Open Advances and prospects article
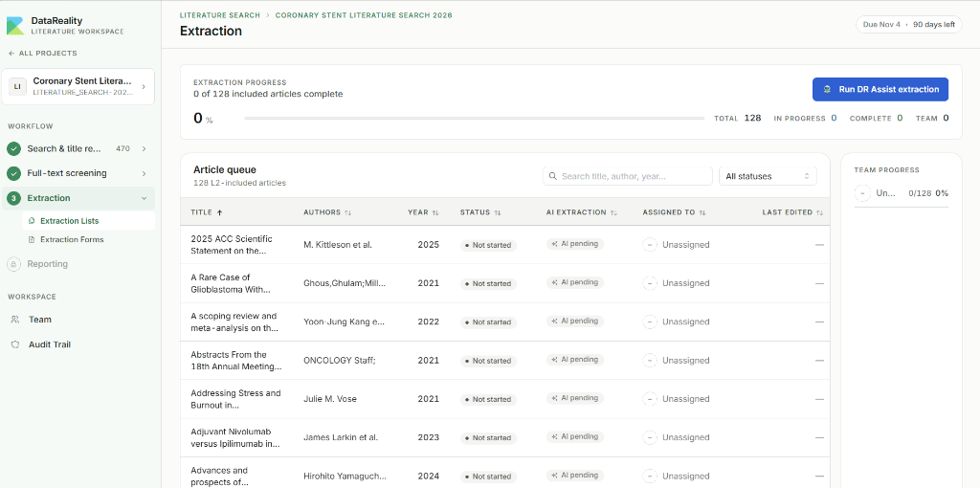Viewport: 980px width, 488px height. (x=221, y=477)
